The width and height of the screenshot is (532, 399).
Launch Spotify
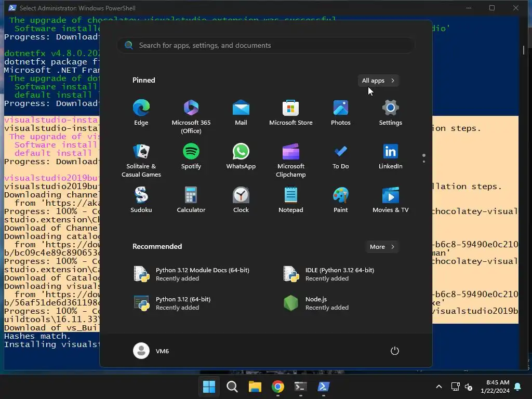coord(191,157)
